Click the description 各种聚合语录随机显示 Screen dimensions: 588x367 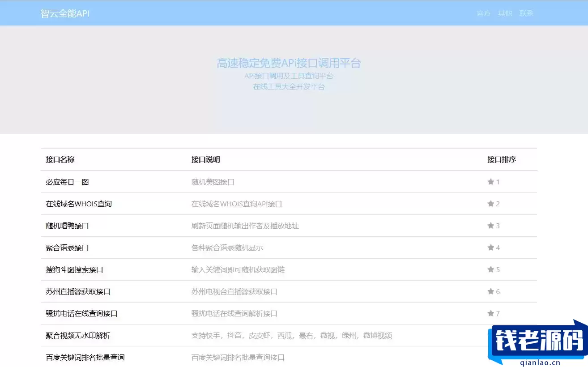227,248
